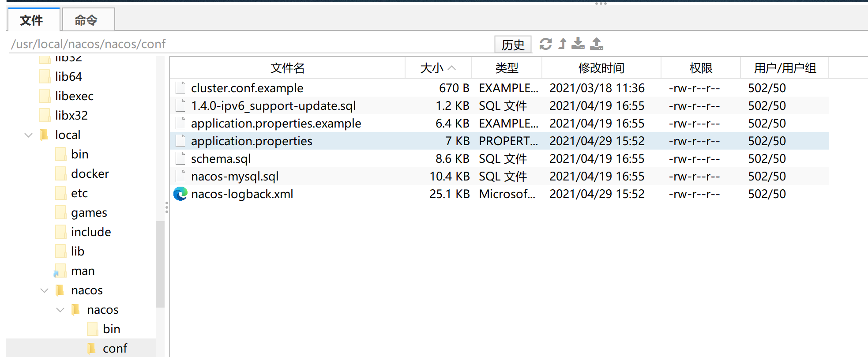Click the inner nacos folder icon
The image size is (868, 357).
point(76,310)
